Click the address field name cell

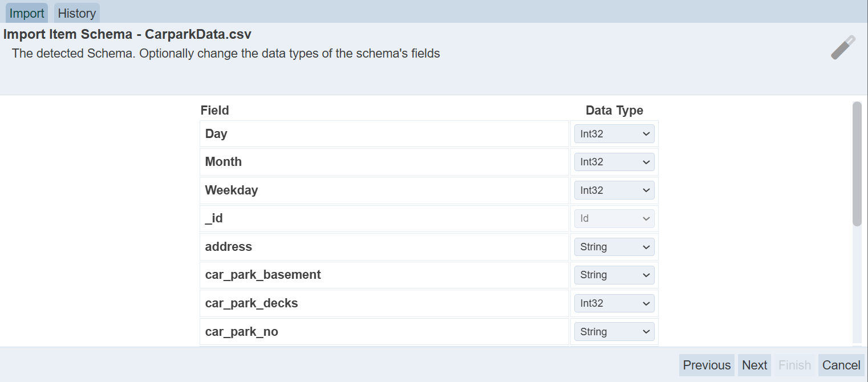(384, 247)
